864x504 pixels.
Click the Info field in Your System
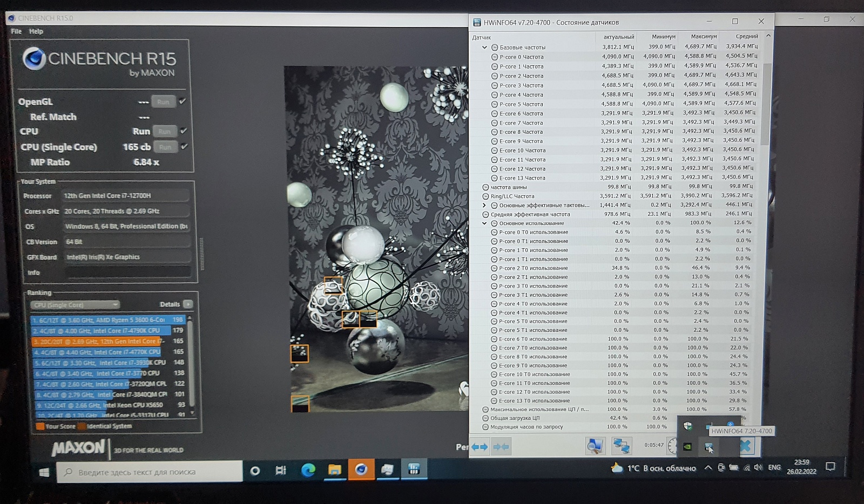tap(129, 273)
